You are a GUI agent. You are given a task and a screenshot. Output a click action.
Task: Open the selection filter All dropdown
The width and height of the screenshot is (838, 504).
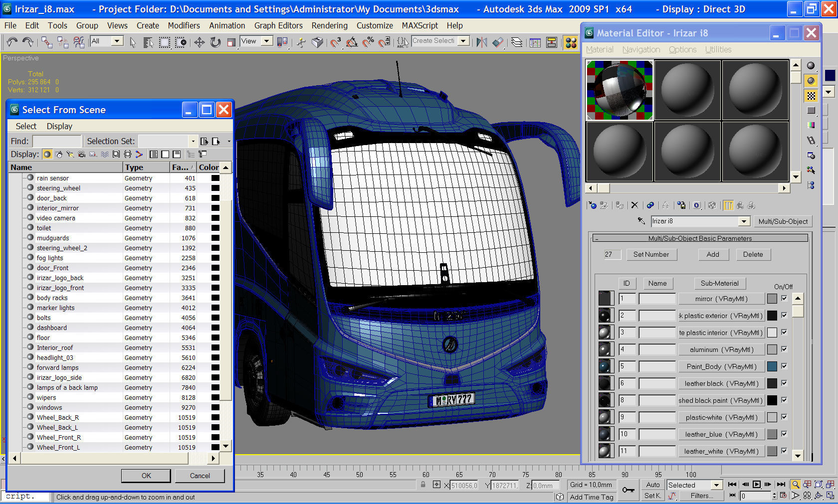[x=118, y=41]
